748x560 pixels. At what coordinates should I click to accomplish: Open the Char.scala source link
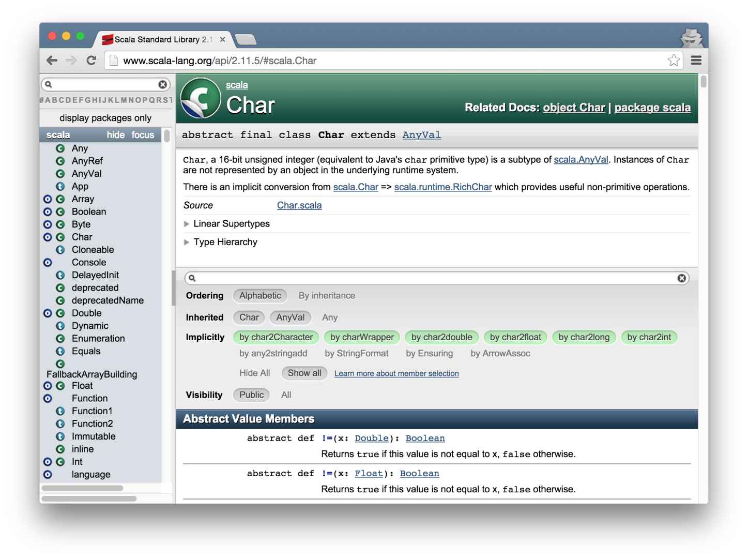pos(299,205)
